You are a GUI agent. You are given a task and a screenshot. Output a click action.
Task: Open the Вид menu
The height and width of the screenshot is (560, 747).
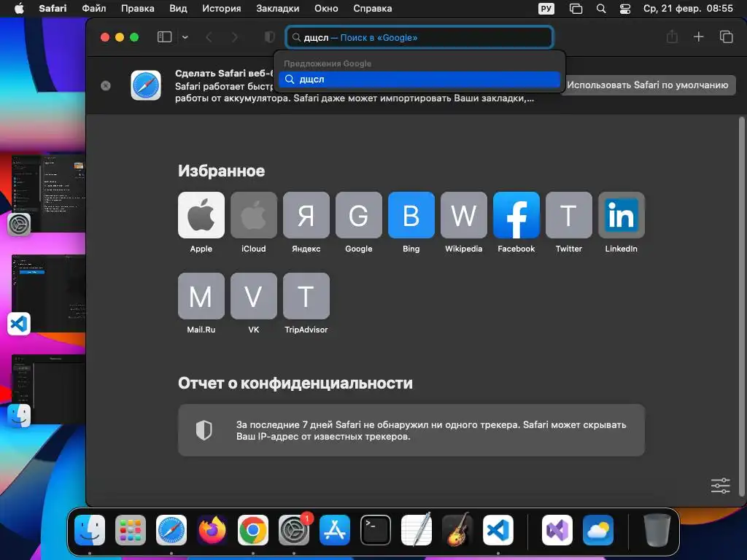[178, 8]
